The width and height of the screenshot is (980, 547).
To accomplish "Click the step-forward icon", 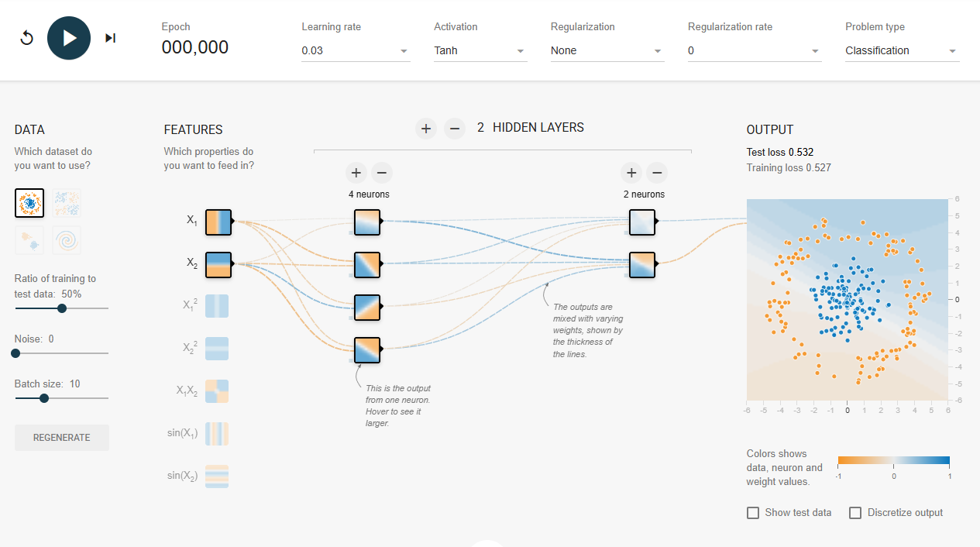I will pos(111,38).
